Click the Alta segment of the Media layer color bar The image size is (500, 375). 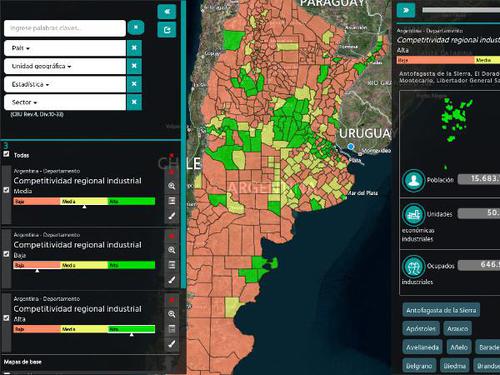pos(131,201)
